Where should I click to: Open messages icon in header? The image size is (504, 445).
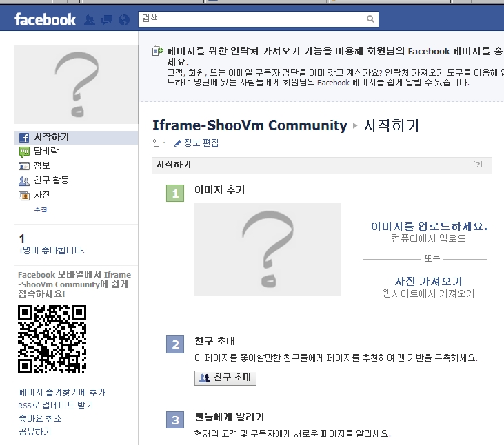click(107, 20)
